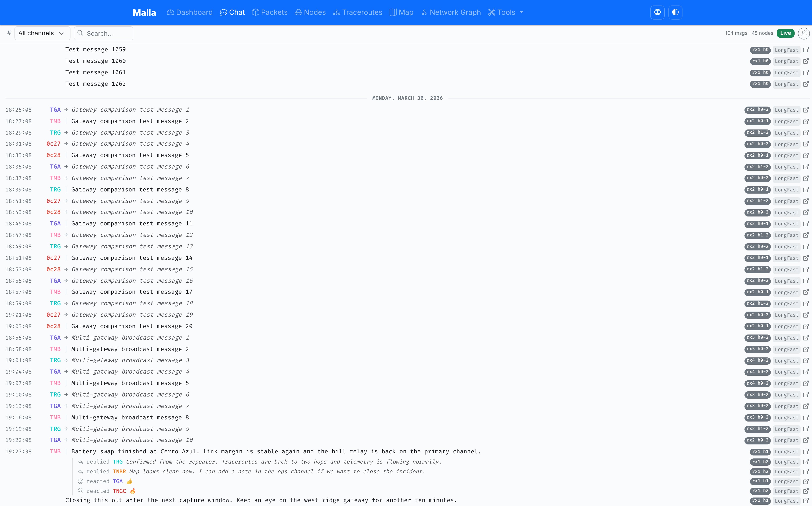Click rx1 h0 badge on Test message 1061
This screenshot has height=506, width=812.
tap(760, 73)
